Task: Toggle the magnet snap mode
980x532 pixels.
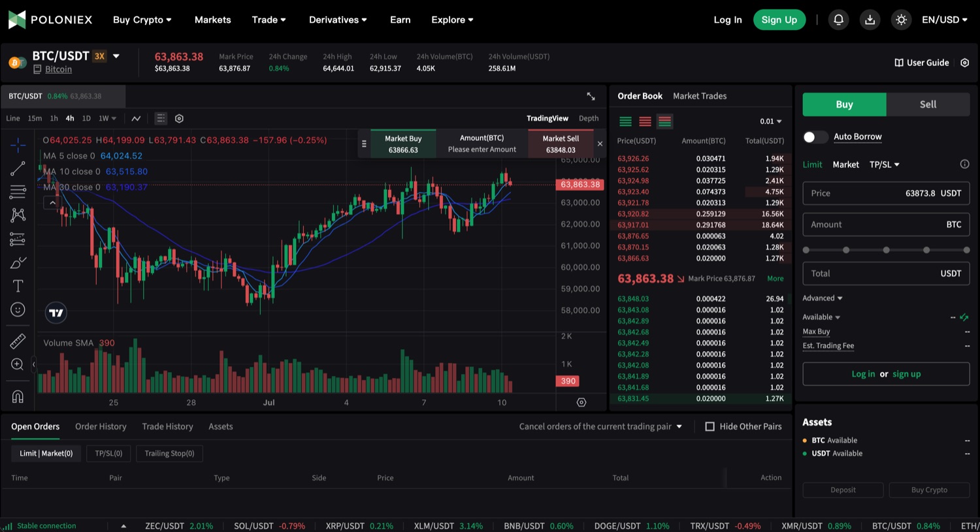Action: click(18, 396)
